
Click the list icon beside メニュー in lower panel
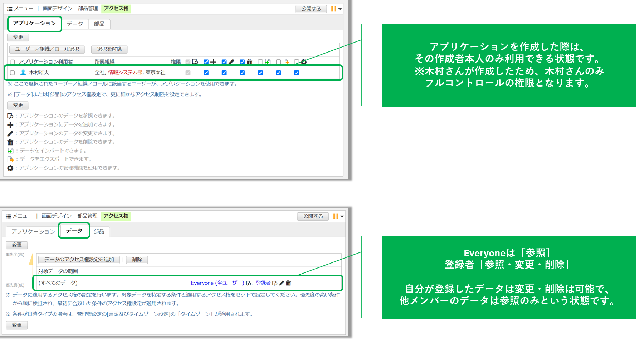(8, 216)
